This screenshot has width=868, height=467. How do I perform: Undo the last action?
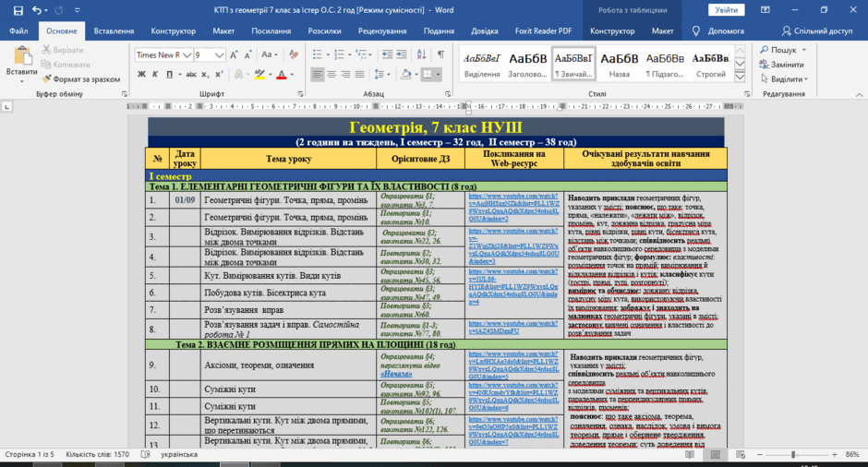tap(37, 10)
